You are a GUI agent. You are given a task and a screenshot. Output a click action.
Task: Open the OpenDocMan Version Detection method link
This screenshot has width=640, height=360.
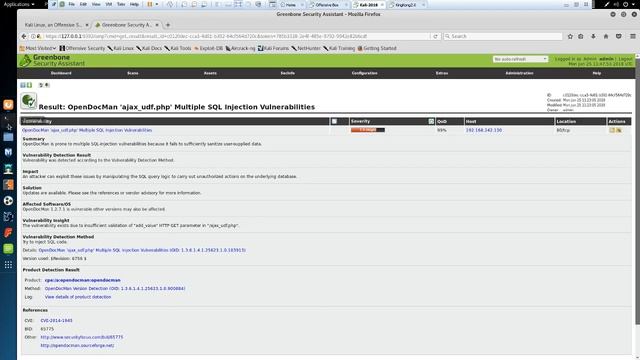[115, 288]
